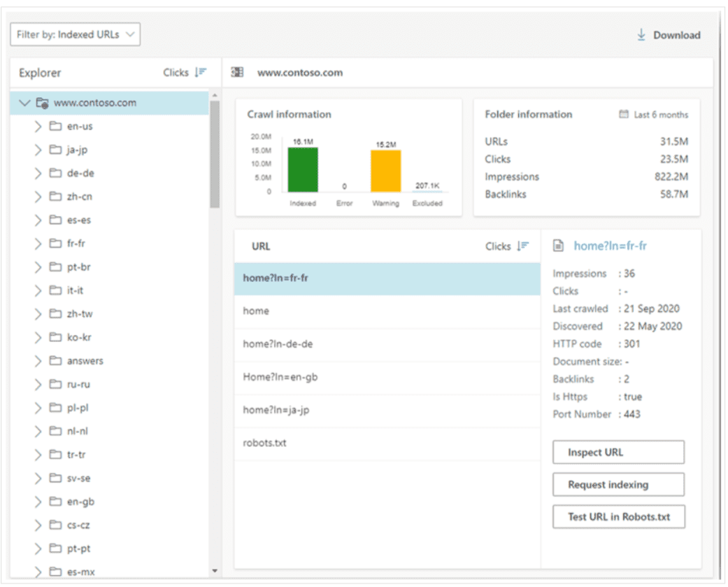Click the calendar icon beside Last 6 months

pos(624,114)
